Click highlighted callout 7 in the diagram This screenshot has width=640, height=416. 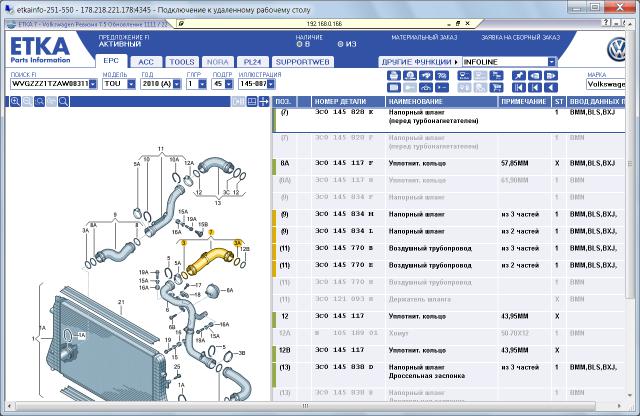(x=211, y=232)
